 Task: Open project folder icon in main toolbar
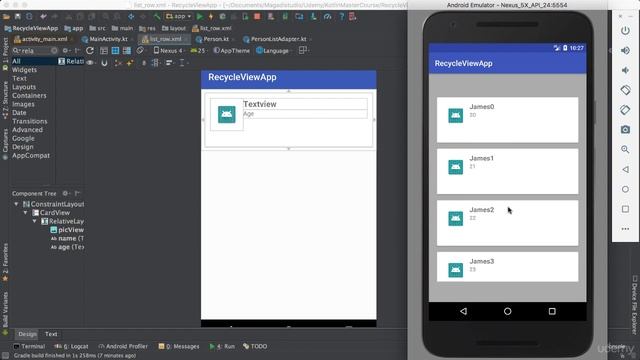click(6, 17)
